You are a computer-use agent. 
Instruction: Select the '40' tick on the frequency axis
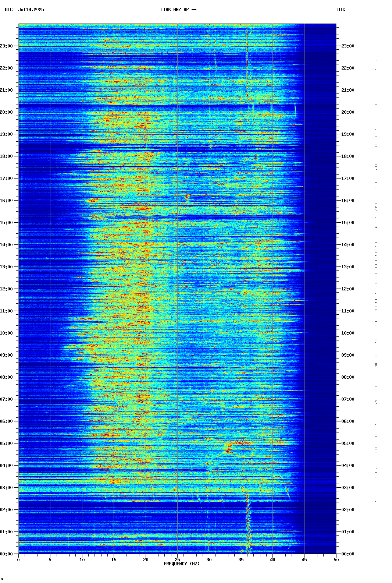(272, 560)
